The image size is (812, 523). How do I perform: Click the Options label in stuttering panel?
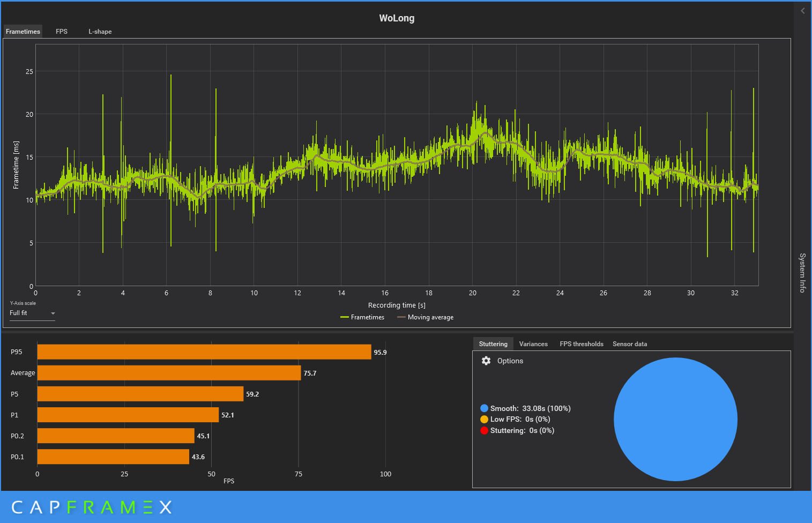[x=510, y=361]
